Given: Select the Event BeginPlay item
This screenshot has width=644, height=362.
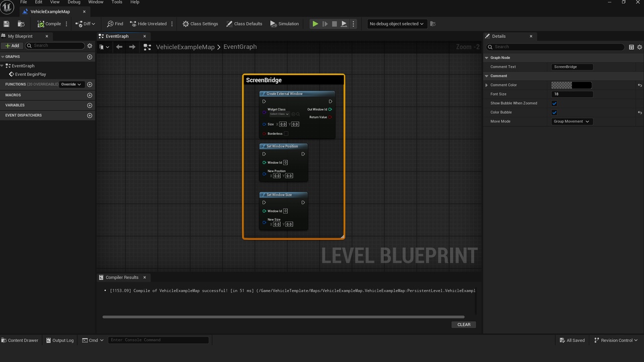Looking at the screenshot, I should click(30, 74).
